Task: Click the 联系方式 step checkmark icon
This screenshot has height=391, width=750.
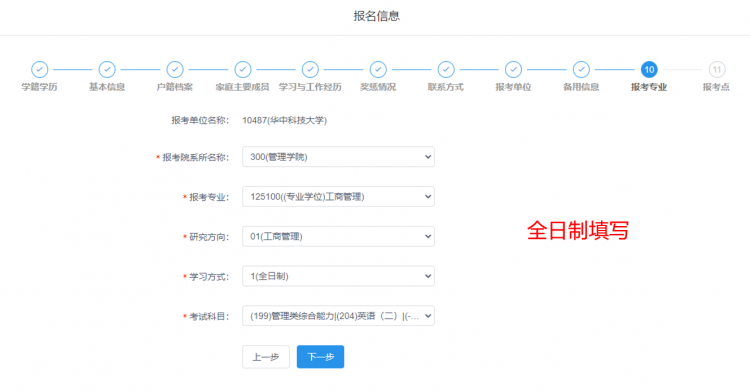Action: pos(446,69)
